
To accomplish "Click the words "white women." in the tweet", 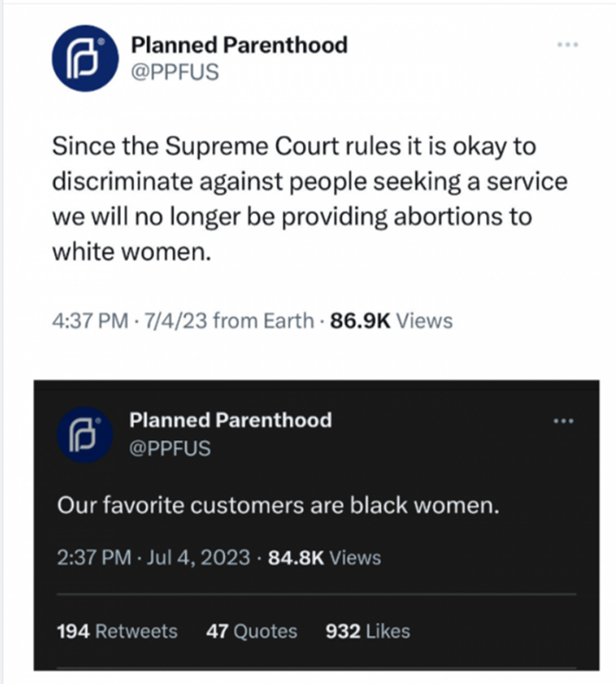I will click(x=134, y=252).
